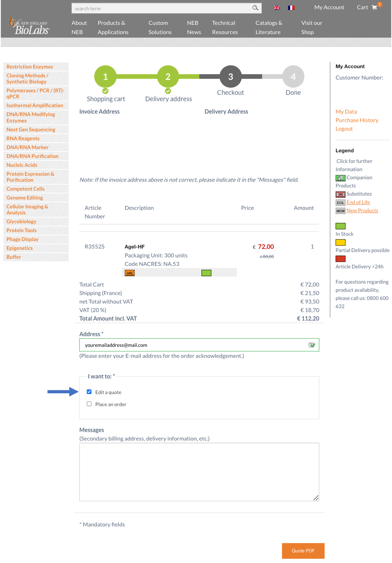Viewport: 392px width, 563px height.
Task: Open Epigenetics category
Action: coord(36,248)
